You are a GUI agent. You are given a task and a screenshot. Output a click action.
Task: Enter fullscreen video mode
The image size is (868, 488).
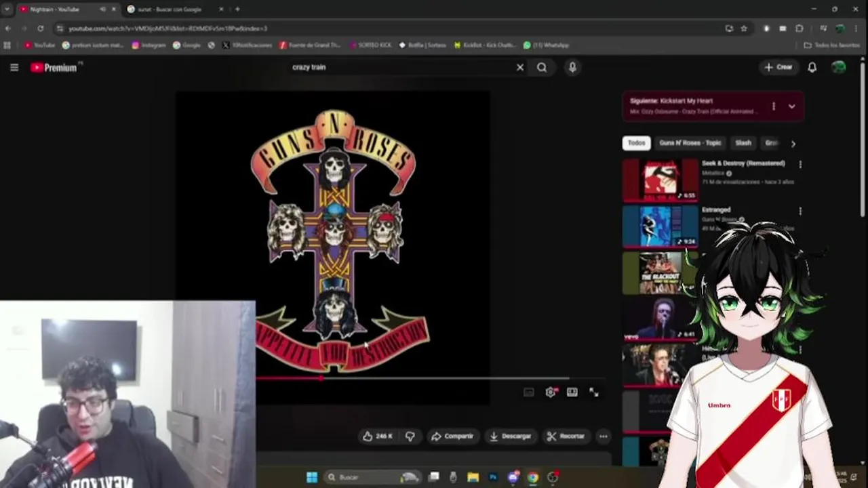(594, 392)
